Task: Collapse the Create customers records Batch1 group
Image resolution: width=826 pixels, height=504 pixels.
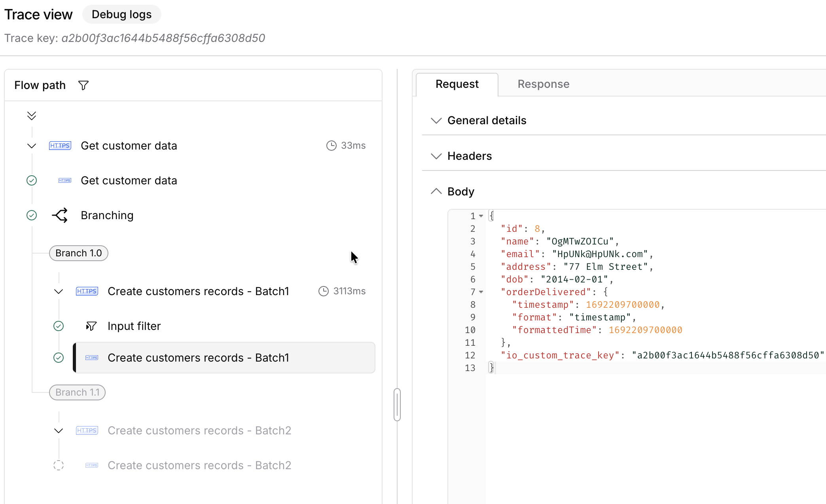Action: tap(59, 291)
